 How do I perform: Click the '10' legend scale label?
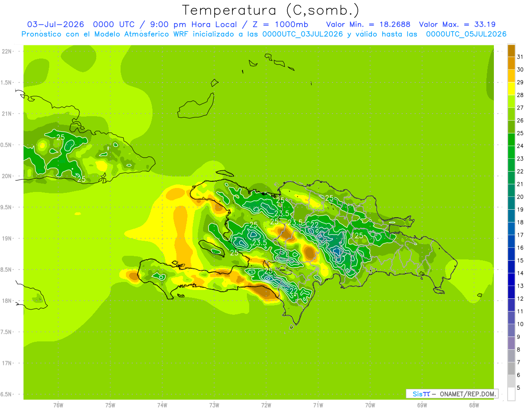click(520, 324)
